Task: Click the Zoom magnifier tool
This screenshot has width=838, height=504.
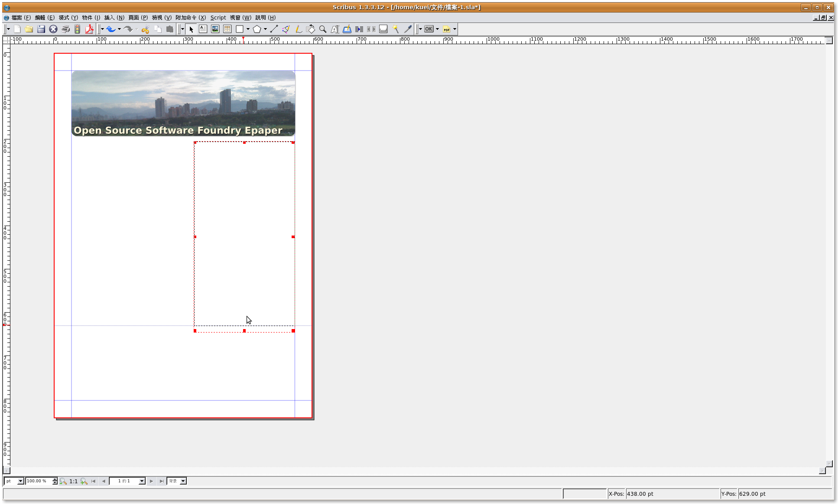Action: pos(323,29)
